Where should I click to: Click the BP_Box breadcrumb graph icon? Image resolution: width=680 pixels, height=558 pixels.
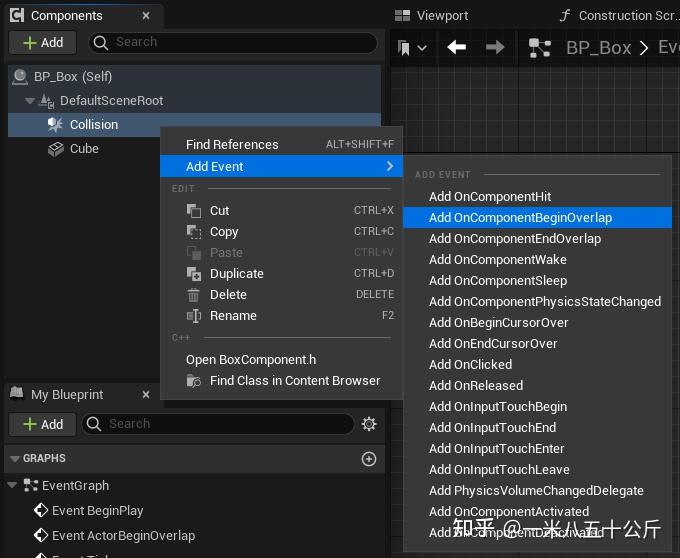click(540, 47)
